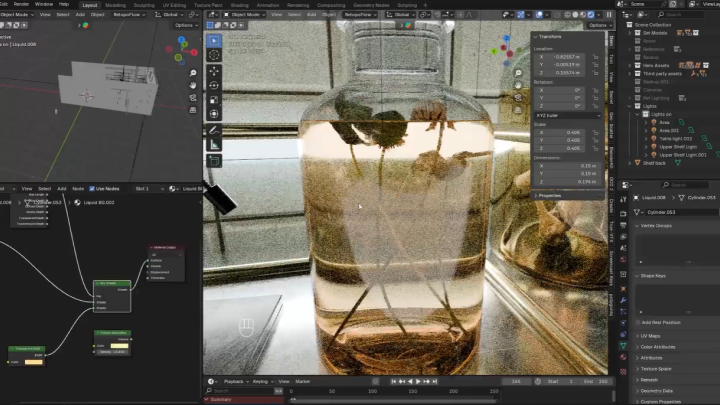Click Transparent BSDF color swatch
This screenshot has height=405, width=720.
click(34, 362)
